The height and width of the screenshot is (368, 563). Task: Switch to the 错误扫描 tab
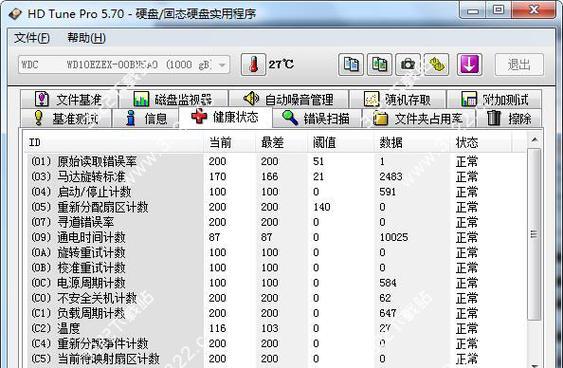click(x=317, y=118)
